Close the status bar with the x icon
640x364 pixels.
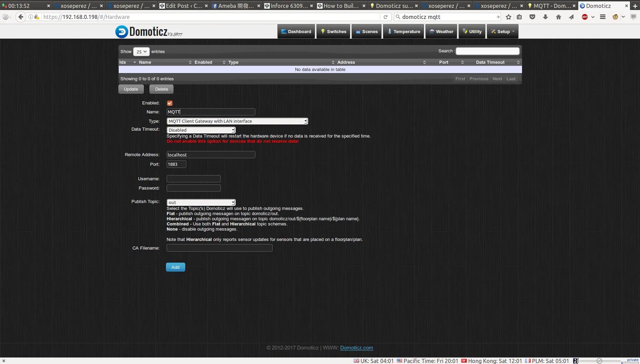pyautogui.click(x=4, y=361)
